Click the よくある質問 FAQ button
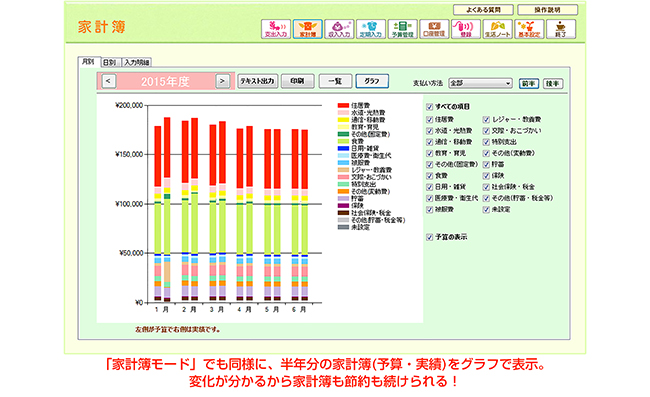The image size is (650, 397). click(x=483, y=10)
